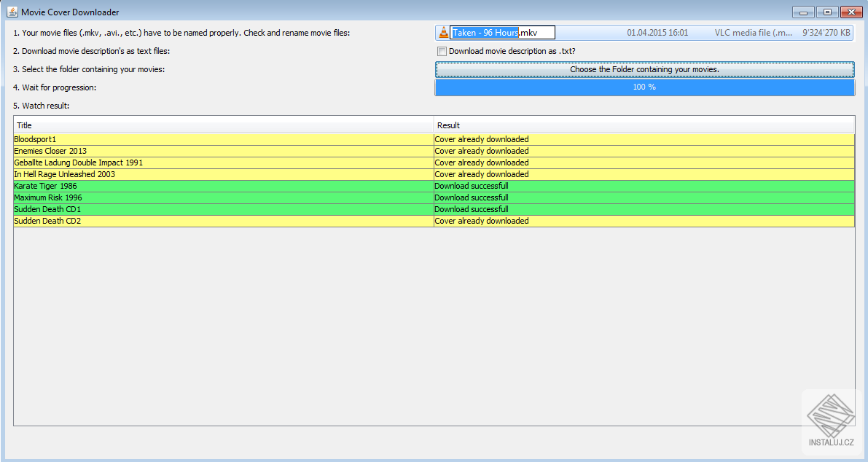
Task: Click step 3 Select the folder label
Action: (x=89, y=70)
